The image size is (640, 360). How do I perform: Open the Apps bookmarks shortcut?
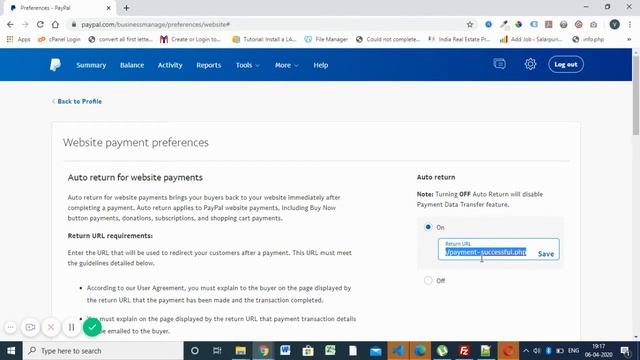pos(18,39)
